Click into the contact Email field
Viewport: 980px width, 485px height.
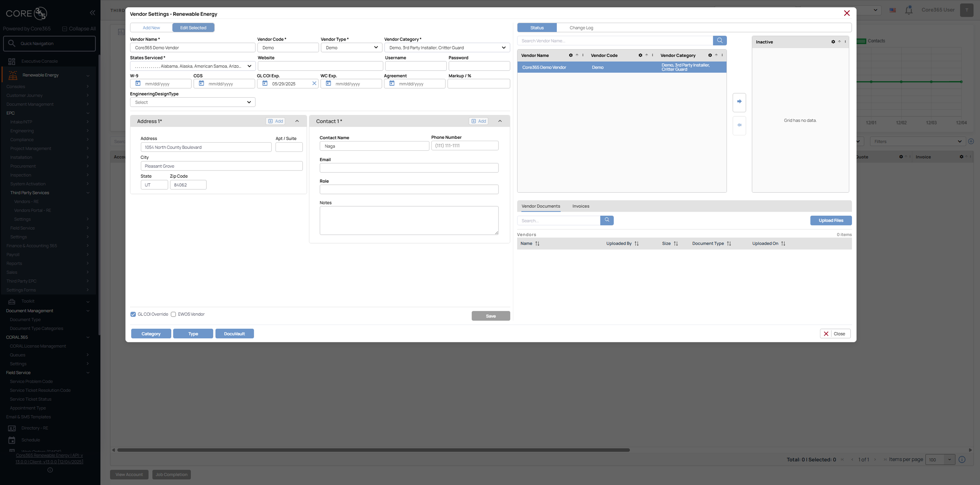tap(409, 168)
